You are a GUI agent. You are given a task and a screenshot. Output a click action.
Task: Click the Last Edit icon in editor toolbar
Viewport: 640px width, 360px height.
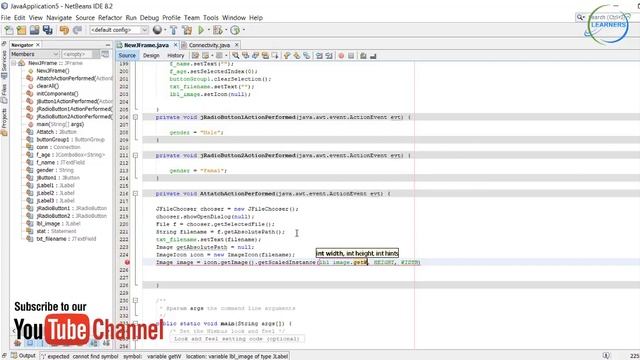coord(196,56)
